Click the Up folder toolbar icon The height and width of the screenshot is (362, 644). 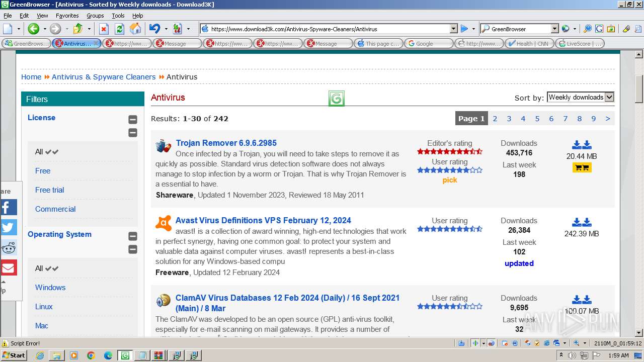pyautogui.click(x=78, y=29)
